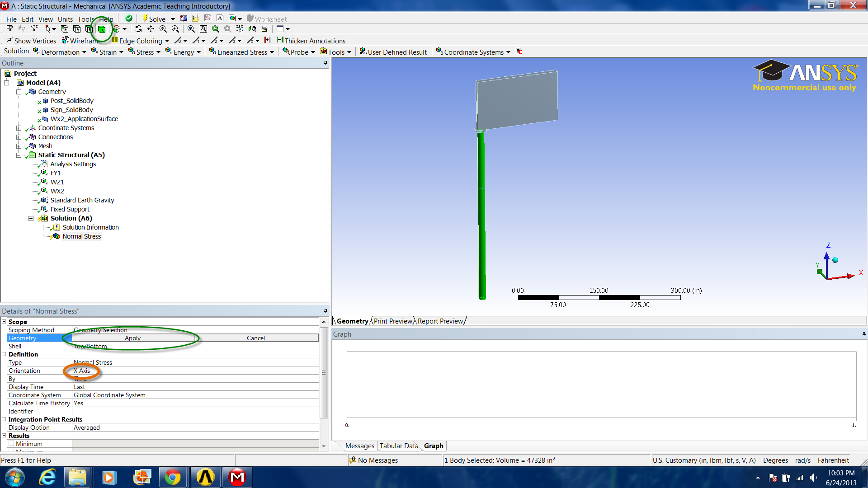Click Apply for Geometry scope

click(133, 338)
